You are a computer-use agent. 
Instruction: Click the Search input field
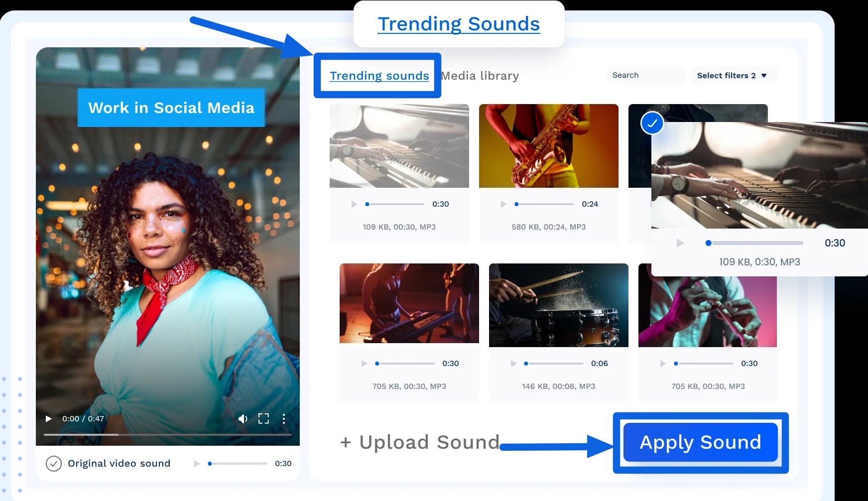646,75
